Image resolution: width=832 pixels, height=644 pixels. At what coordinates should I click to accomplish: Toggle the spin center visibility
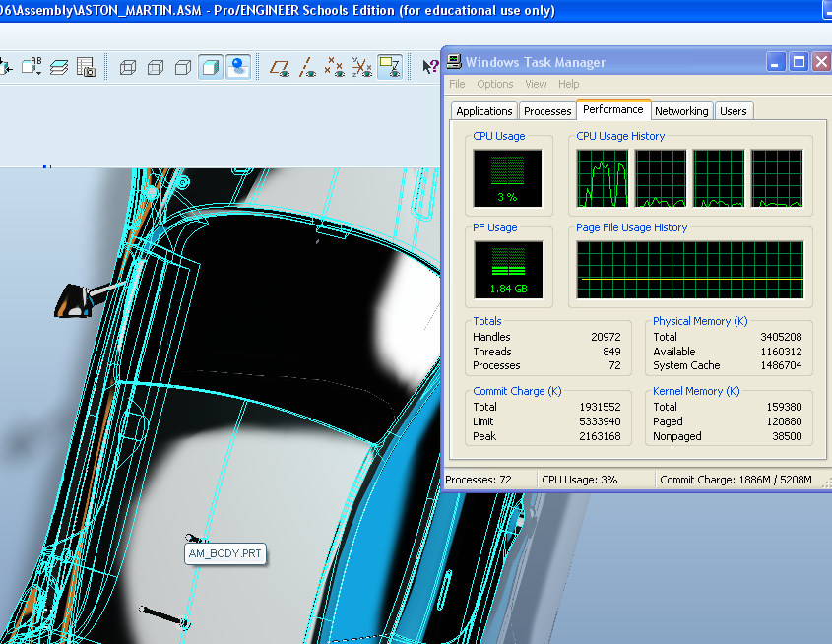[237, 67]
